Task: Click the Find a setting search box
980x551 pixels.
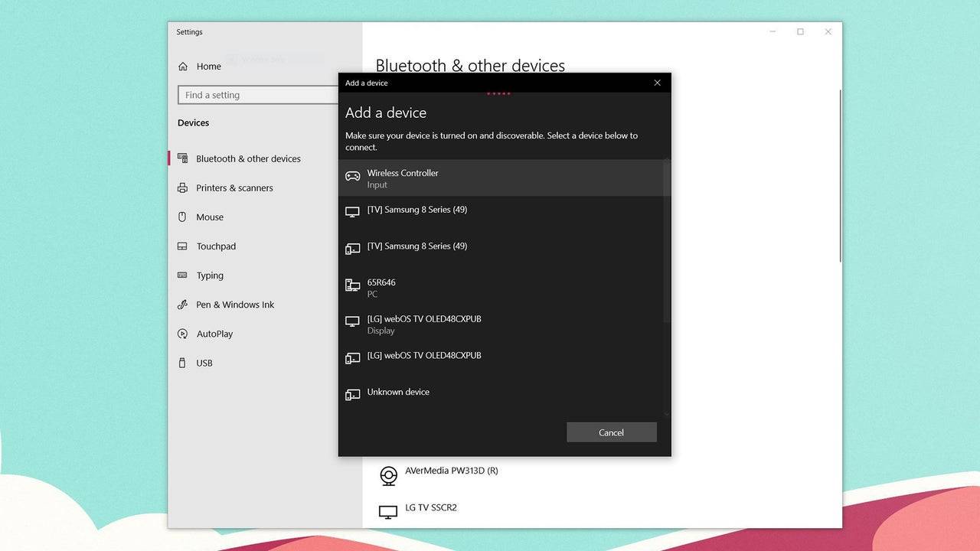Action: click(257, 95)
